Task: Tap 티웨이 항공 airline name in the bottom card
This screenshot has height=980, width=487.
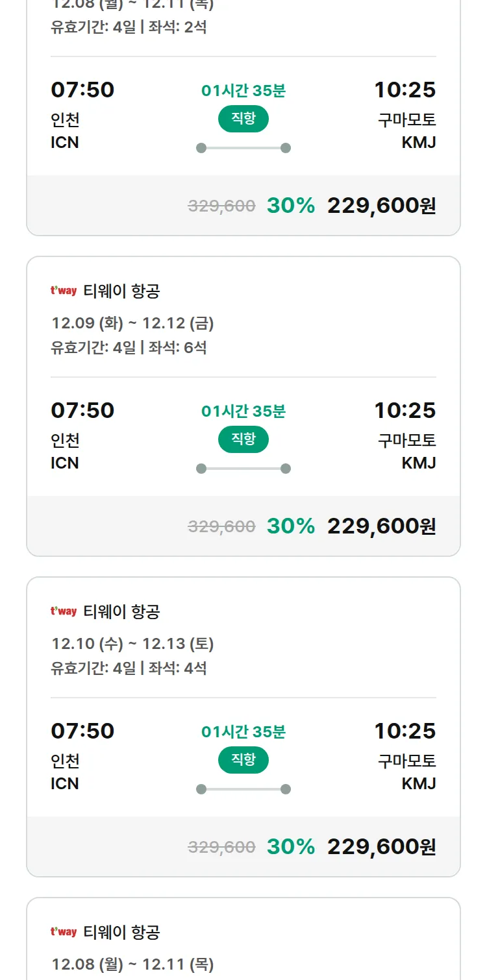Action: point(121,932)
